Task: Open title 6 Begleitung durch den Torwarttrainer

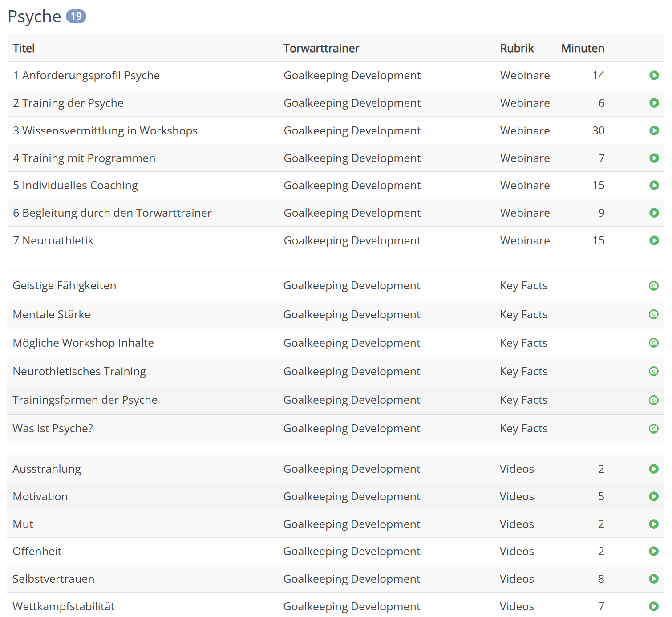Action: pos(112,213)
